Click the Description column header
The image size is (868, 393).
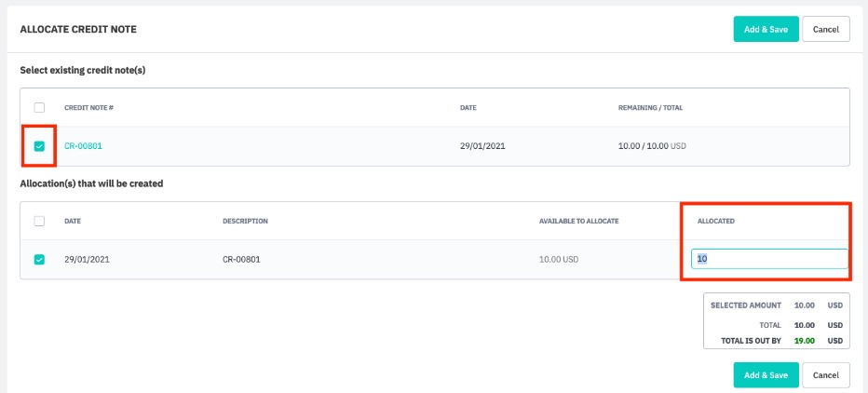[x=245, y=222]
